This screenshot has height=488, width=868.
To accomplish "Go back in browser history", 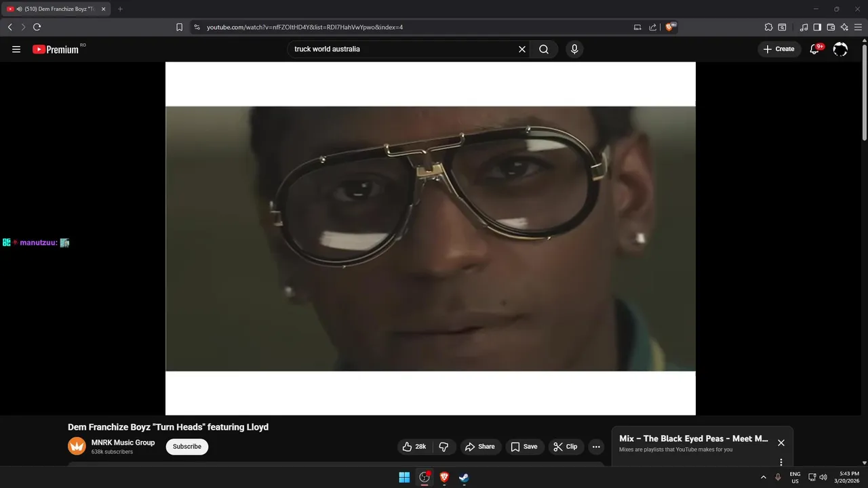I will (9, 27).
